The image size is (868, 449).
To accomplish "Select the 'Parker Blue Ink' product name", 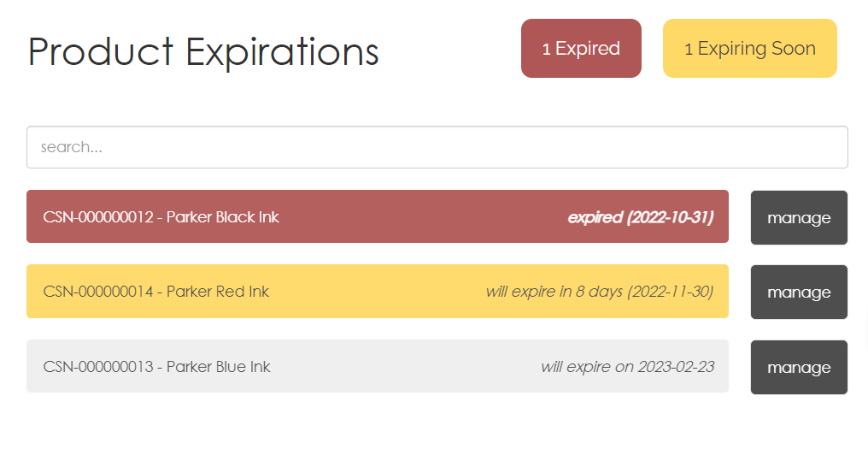I will [x=219, y=367].
